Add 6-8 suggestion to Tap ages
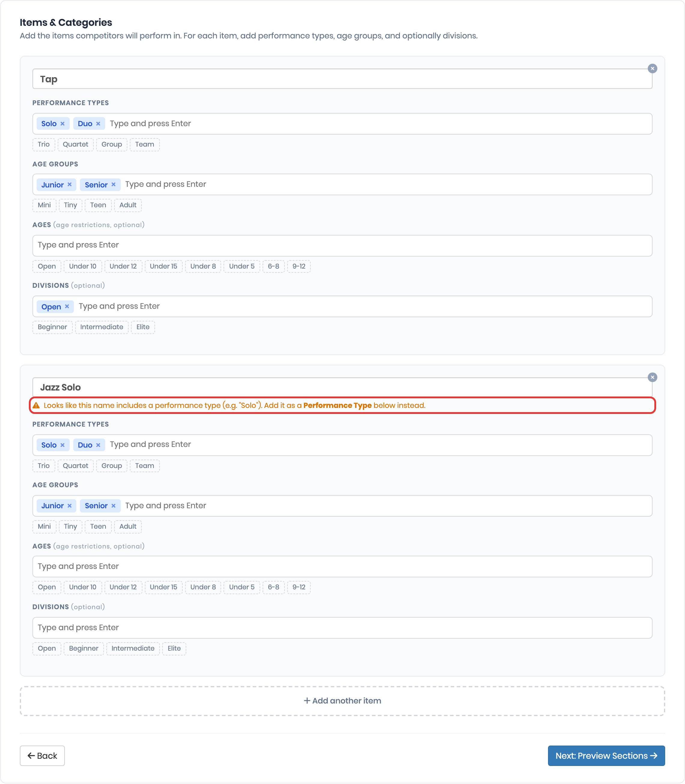The width and height of the screenshot is (685, 784). (273, 266)
